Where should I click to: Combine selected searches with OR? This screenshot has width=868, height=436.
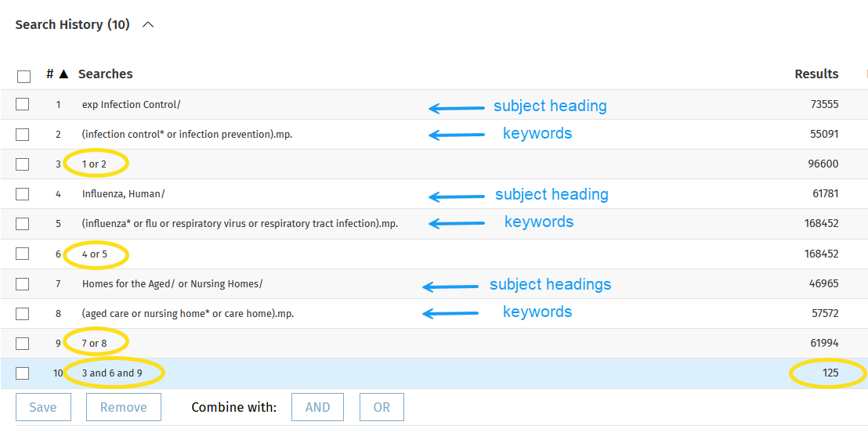click(x=382, y=407)
